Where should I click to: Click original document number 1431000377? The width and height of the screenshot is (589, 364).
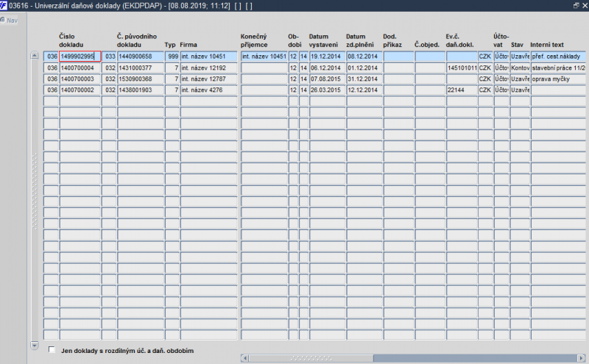coord(141,68)
